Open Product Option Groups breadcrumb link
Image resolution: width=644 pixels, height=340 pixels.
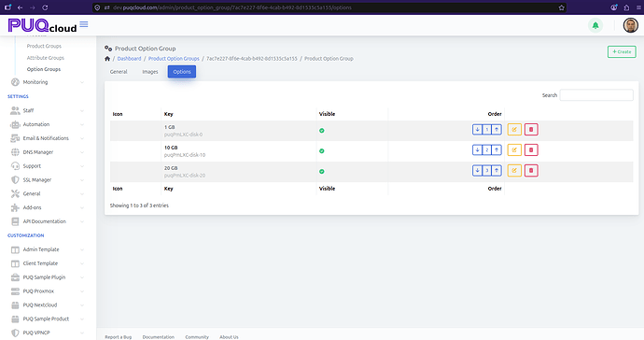point(174,59)
